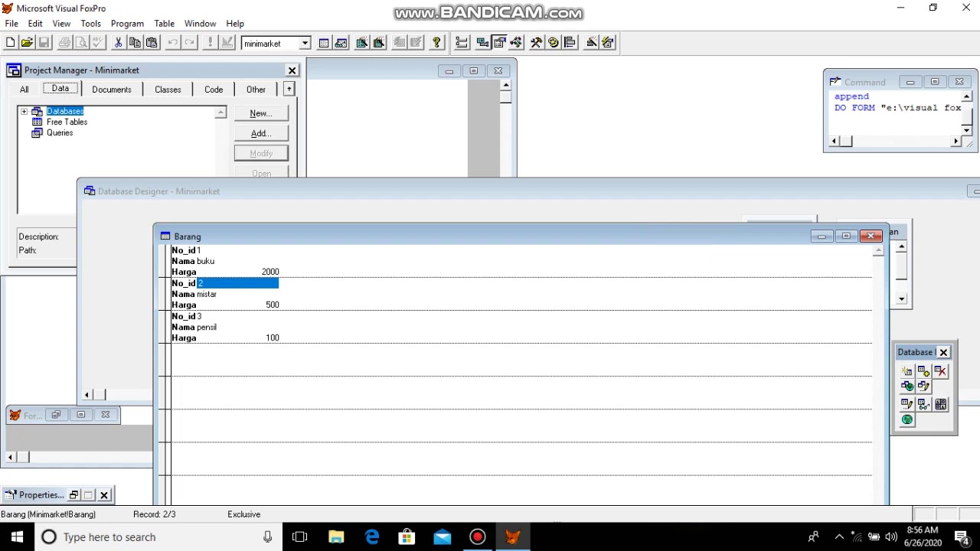
Task: Click scroll-left arrow in Command window
Action: pyautogui.click(x=835, y=141)
